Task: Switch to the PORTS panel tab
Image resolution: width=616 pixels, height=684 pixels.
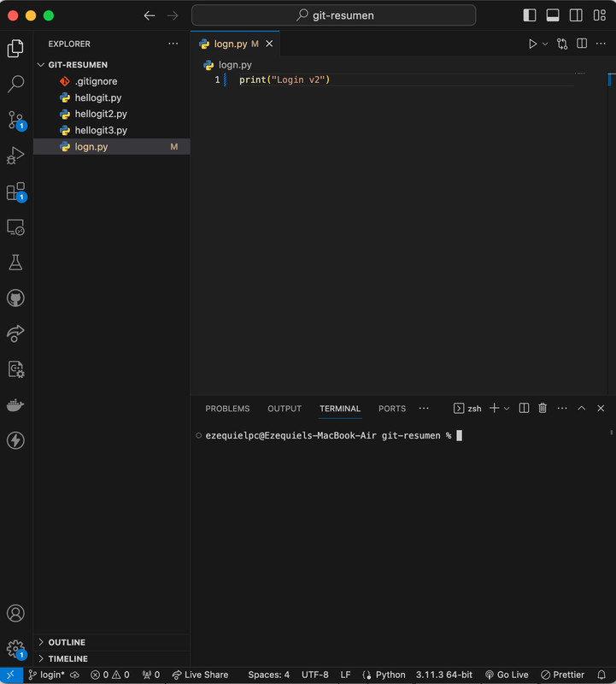Action: point(392,409)
